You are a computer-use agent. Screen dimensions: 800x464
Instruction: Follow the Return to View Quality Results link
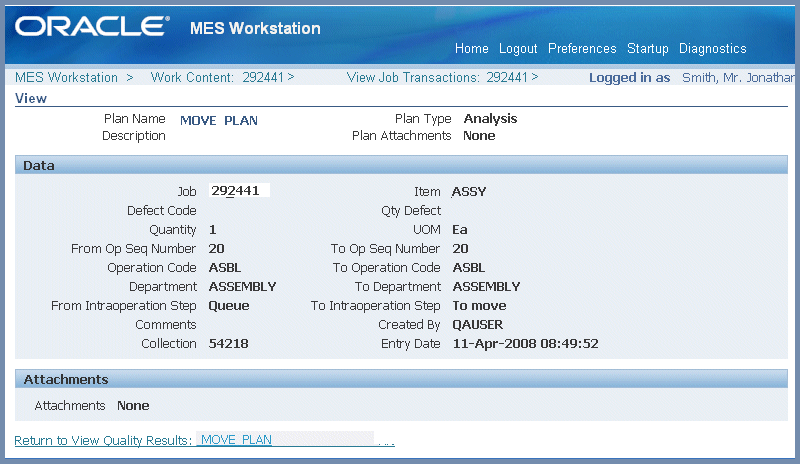[x=204, y=440]
